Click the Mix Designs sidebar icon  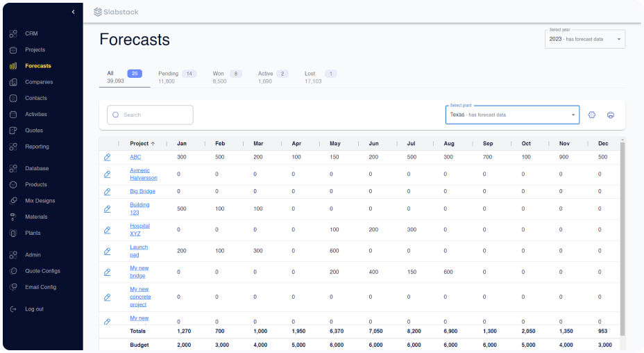pos(13,201)
